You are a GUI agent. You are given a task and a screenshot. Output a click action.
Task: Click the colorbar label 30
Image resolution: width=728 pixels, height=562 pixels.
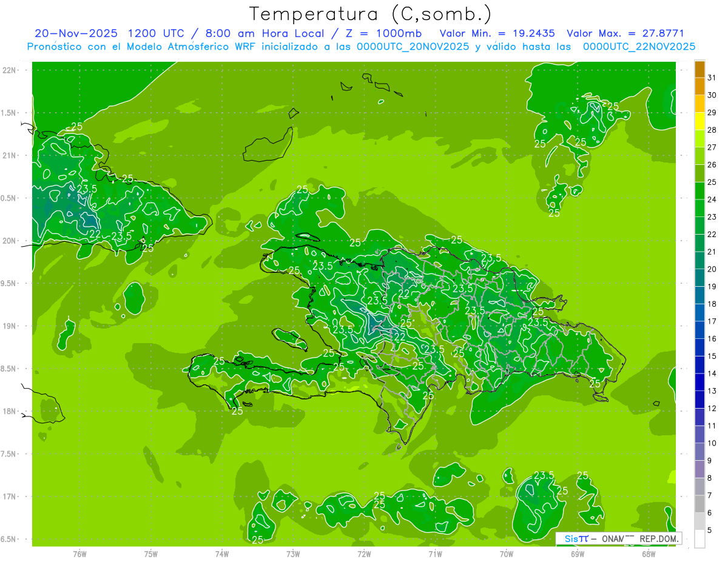(x=712, y=95)
